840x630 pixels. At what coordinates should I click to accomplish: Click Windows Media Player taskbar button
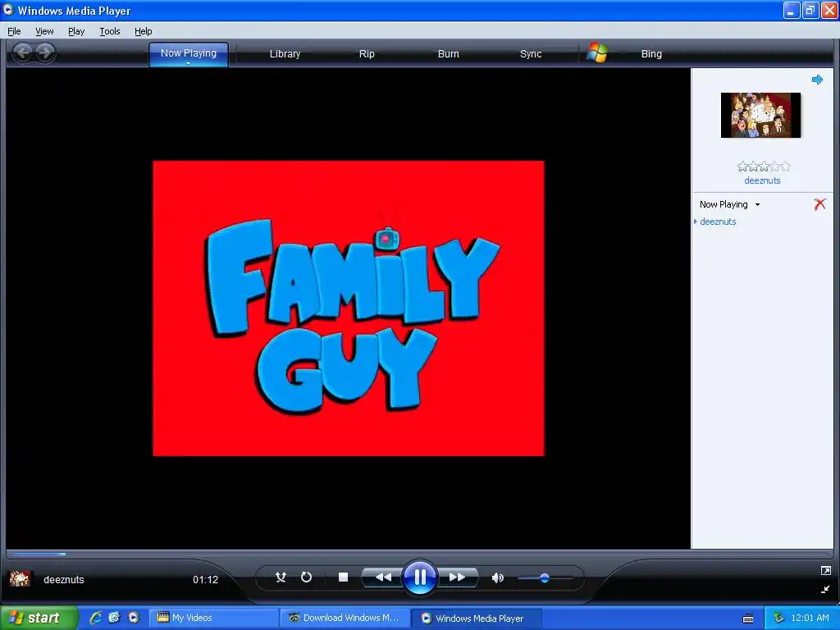(x=477, y=618)
